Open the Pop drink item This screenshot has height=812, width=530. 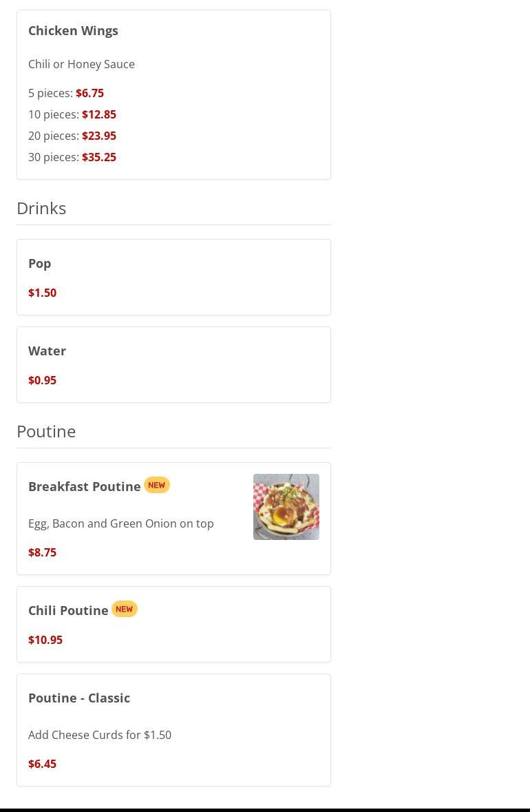(39, 263)
